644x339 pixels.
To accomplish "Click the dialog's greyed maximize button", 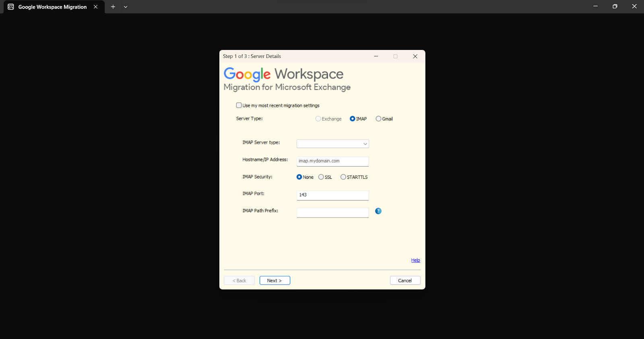I will pos(395,56).
